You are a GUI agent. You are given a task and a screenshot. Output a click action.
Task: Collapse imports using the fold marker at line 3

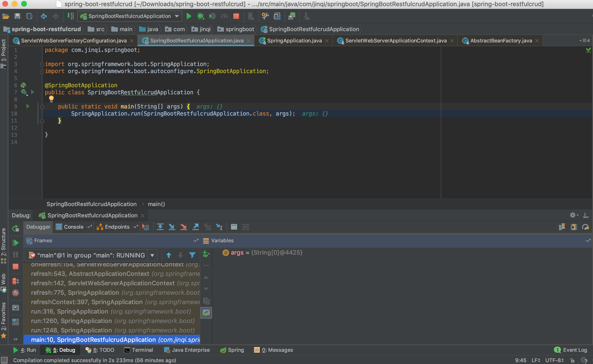pos(42,64)
